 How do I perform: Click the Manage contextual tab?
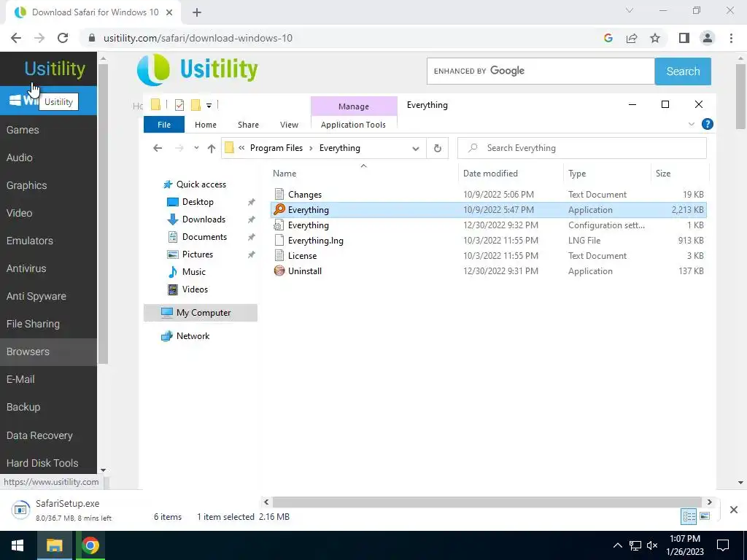354,106
